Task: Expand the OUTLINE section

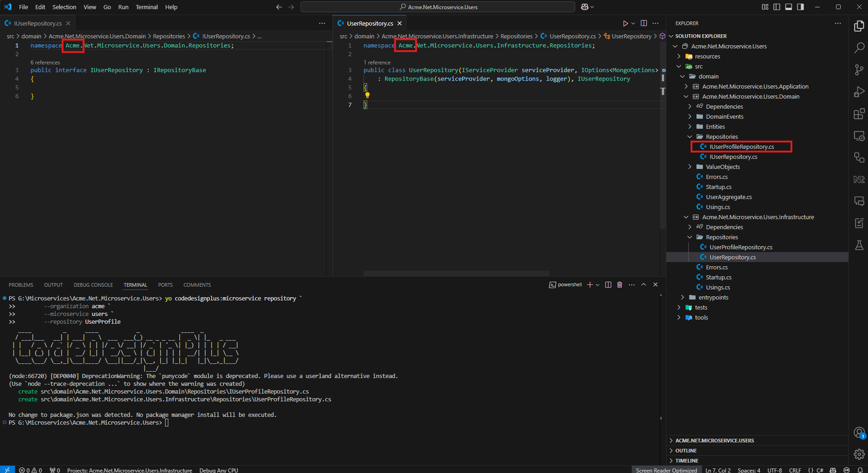Action: pos(686,451)
